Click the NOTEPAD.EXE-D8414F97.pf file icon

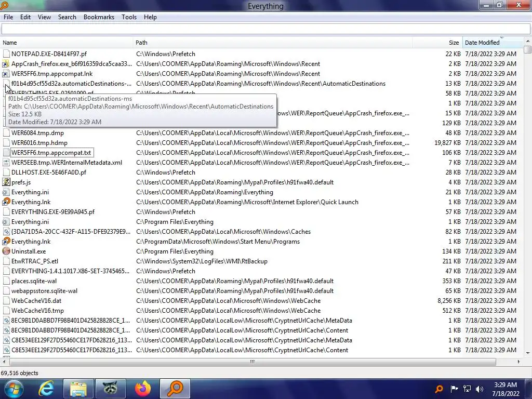6,54
